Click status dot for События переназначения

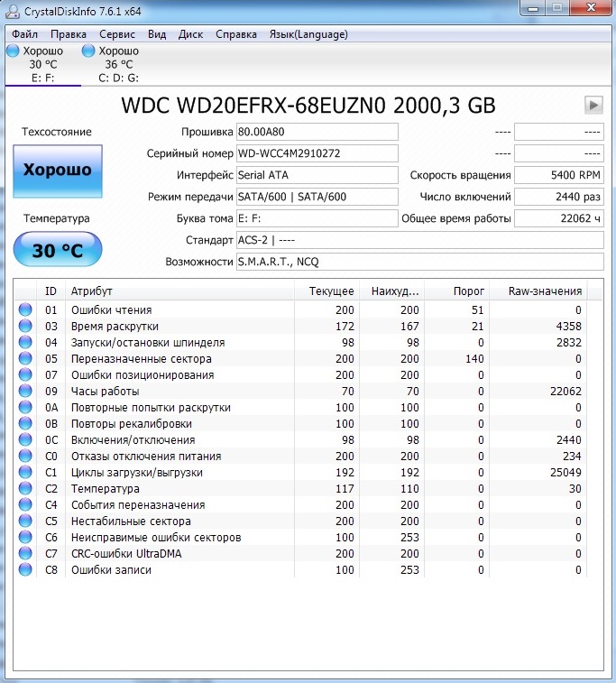[25, 504]
